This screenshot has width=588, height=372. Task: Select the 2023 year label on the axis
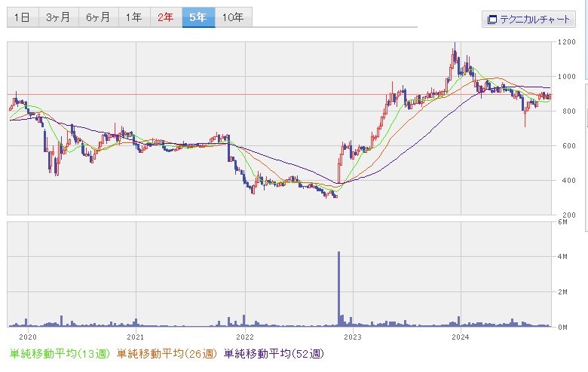[354, 338]
